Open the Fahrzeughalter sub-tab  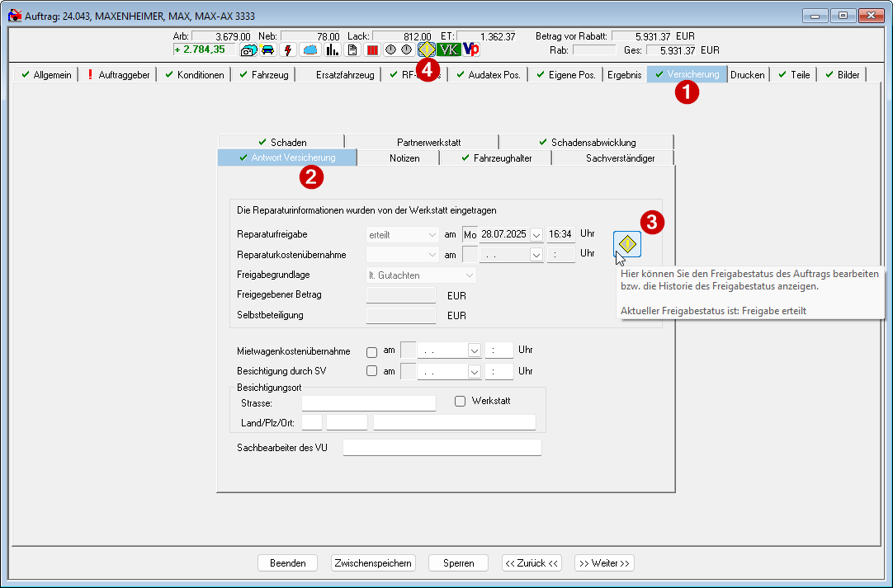tap(495, 158)
